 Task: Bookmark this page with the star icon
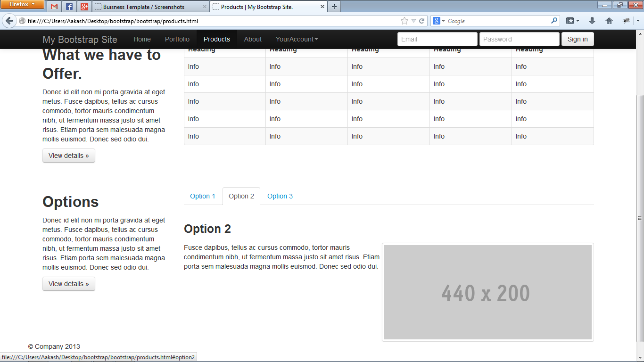[x=404, y=21]
